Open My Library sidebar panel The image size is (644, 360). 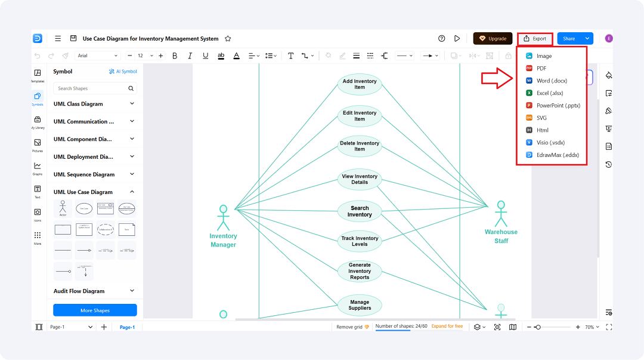coord(38,122)
